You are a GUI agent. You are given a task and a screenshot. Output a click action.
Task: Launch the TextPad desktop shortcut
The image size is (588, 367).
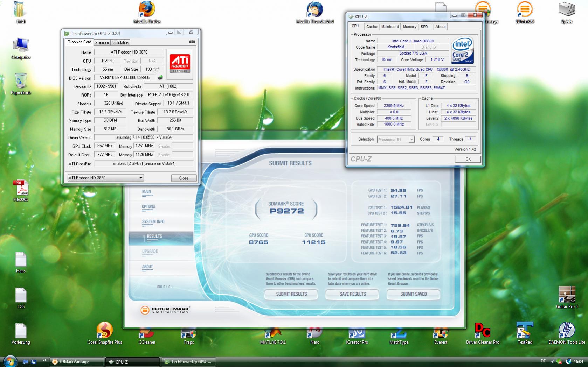[x=525, y=333]
